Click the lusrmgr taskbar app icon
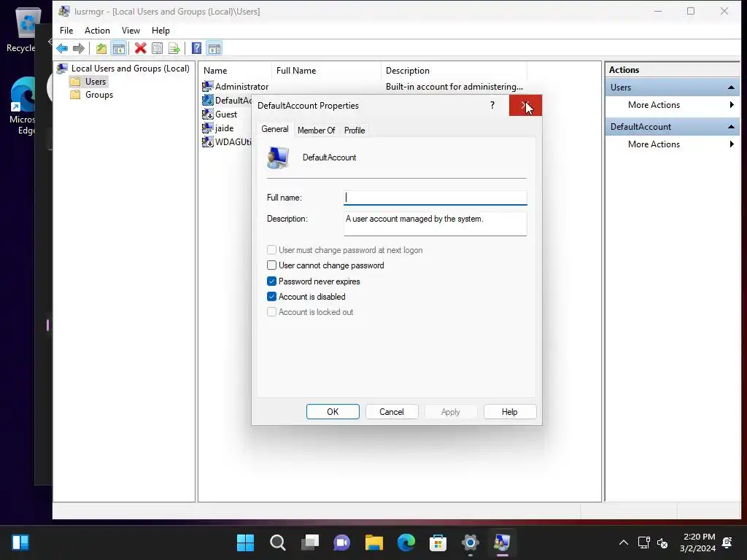Image resolution: width=747 pixels, height=560 pixels. click(502, 542)
